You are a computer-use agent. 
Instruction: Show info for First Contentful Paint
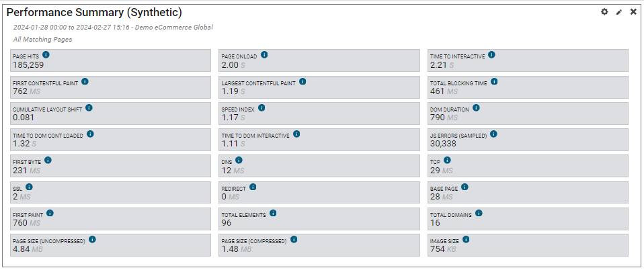85,81
